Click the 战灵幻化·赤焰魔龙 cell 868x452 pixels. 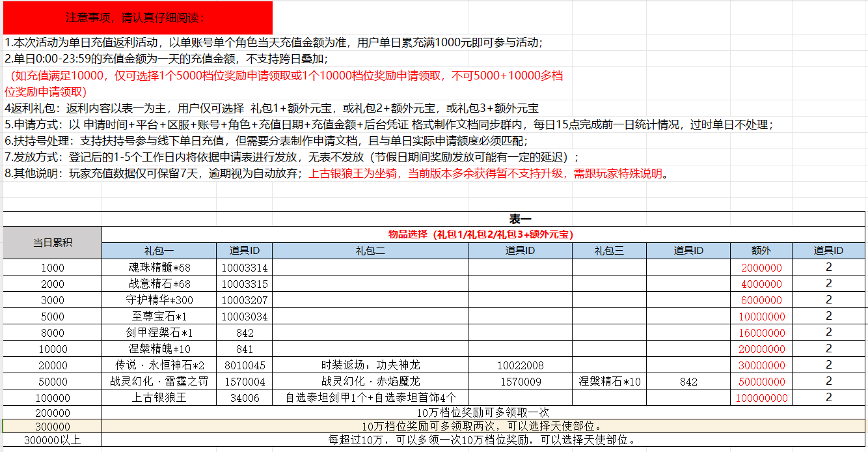click(x=370, y=381)
